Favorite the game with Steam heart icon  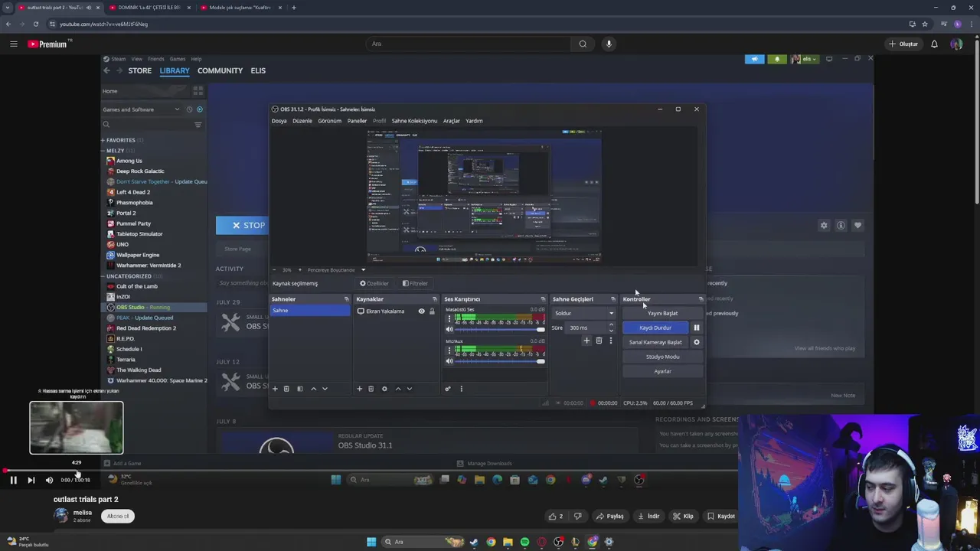click(x=857, y=225)
